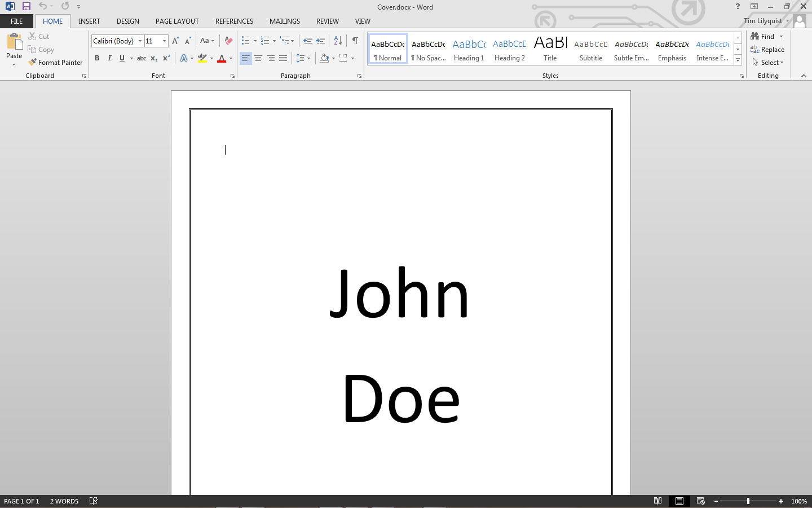Click 2 WORDS count in status bar
812x508 pixels.
(64, 501)
